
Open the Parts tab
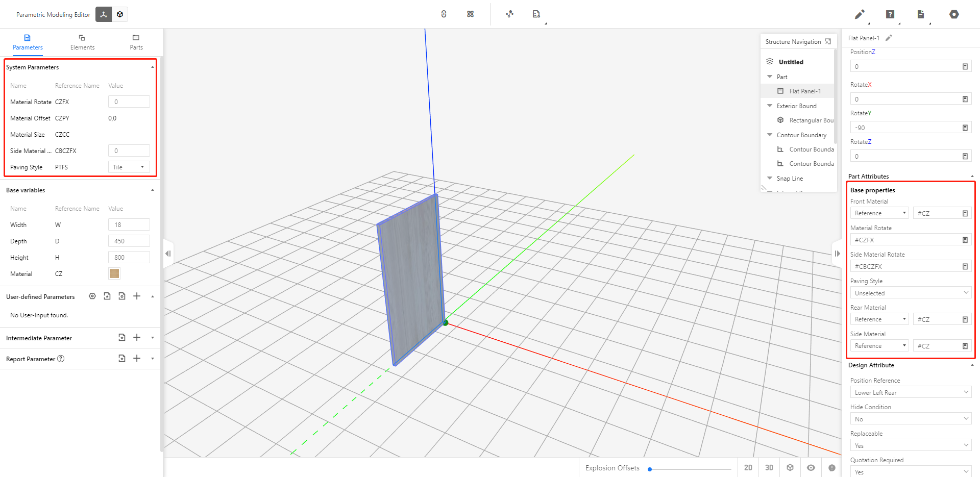point(136,42)
